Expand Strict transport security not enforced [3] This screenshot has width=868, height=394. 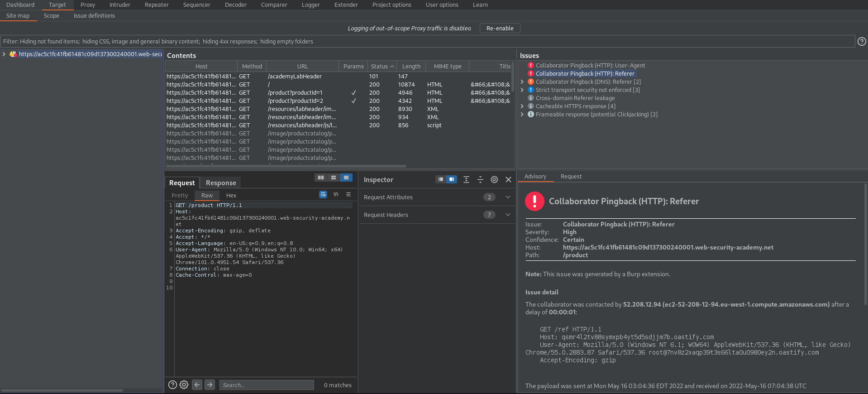click(522, 90)
